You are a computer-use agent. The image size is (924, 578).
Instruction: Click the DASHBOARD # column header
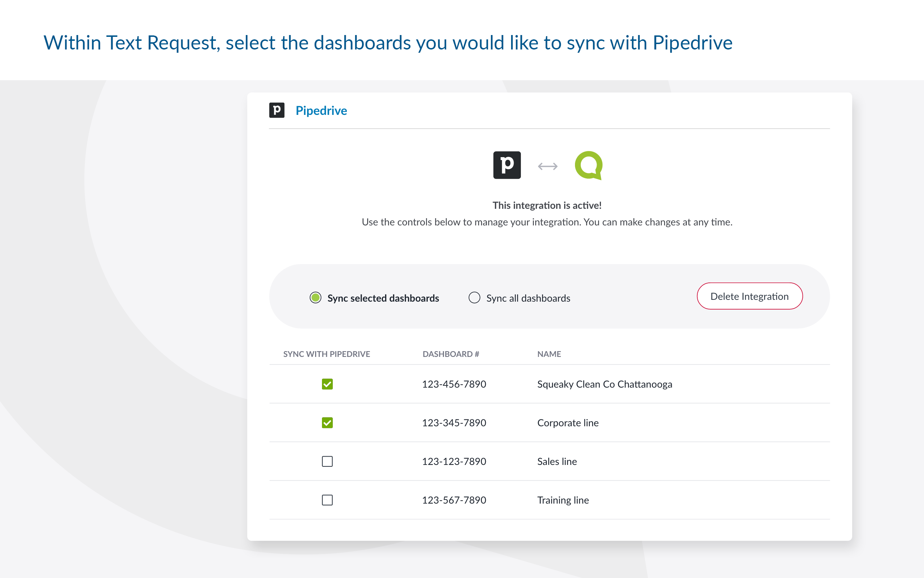(x=451, y=354)
